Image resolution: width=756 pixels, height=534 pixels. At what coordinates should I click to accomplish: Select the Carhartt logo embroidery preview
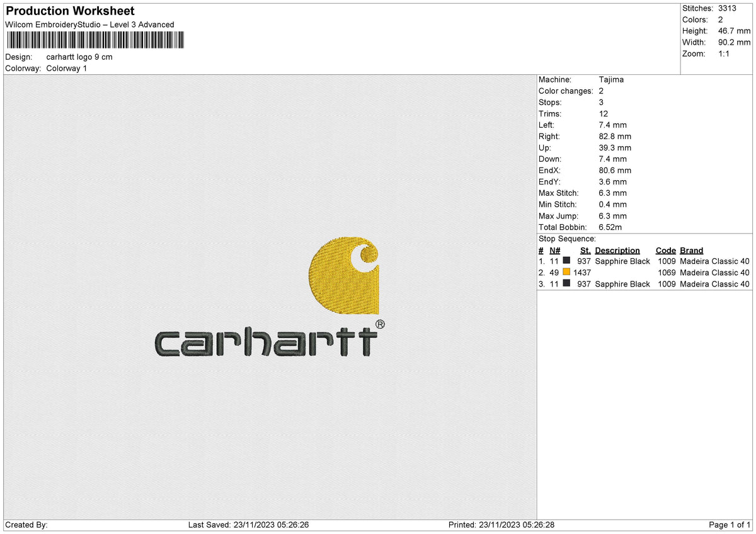click(x=270, y=297)
